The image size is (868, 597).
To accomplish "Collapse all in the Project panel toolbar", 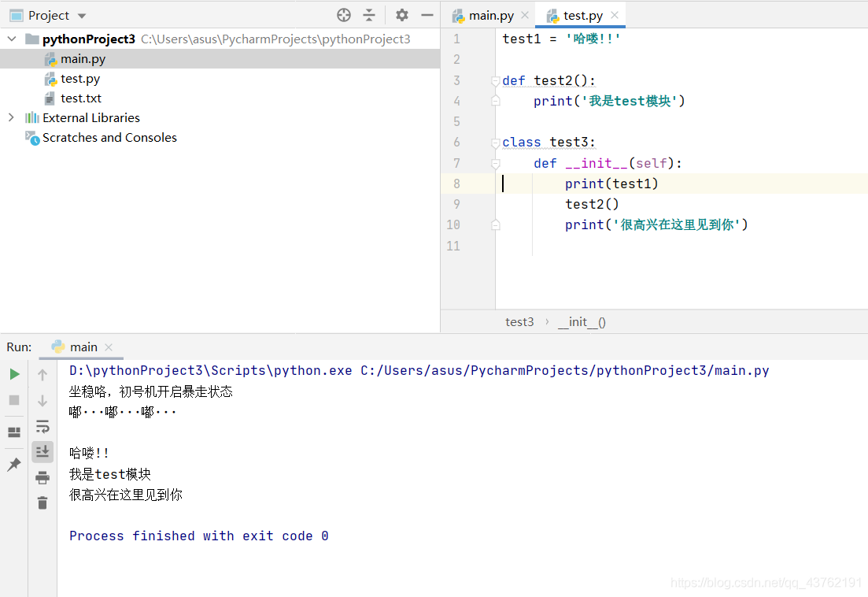I will tap(368, 15).
